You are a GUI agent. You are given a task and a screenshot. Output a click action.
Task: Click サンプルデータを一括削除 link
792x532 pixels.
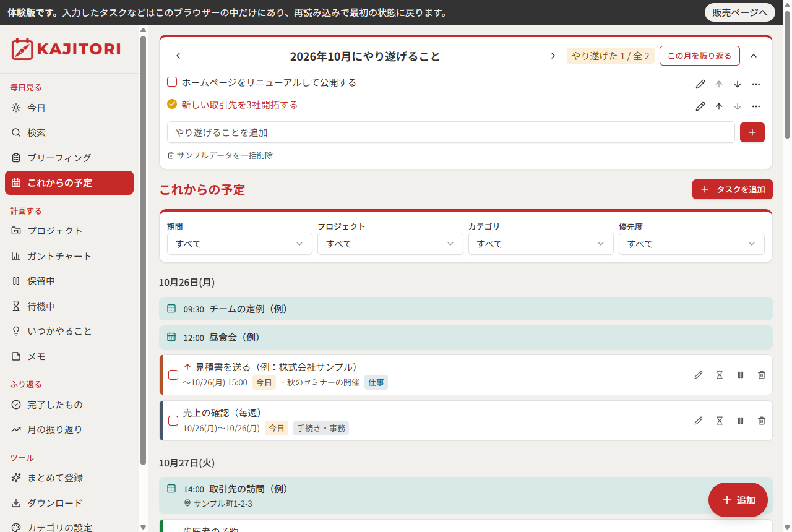click(x=220, y=155)
